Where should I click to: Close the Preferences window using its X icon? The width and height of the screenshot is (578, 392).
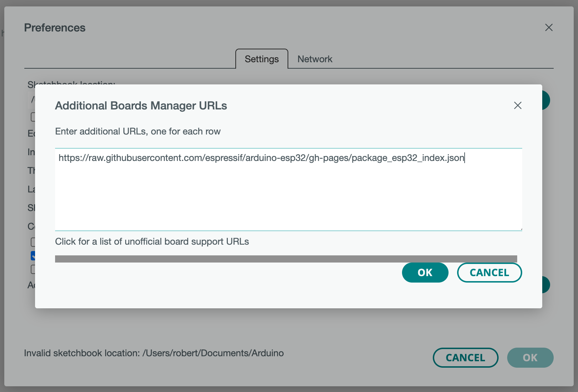549,28
